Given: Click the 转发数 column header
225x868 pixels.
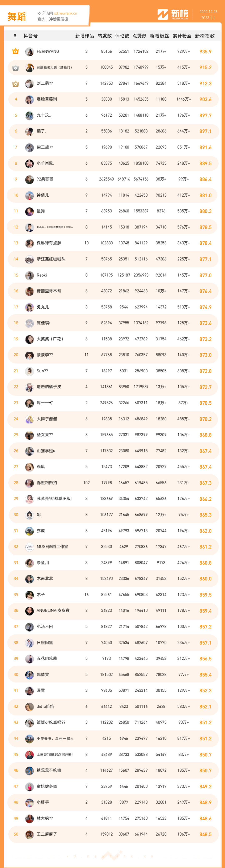Looking at the screenshot, I should click(105, 36).
